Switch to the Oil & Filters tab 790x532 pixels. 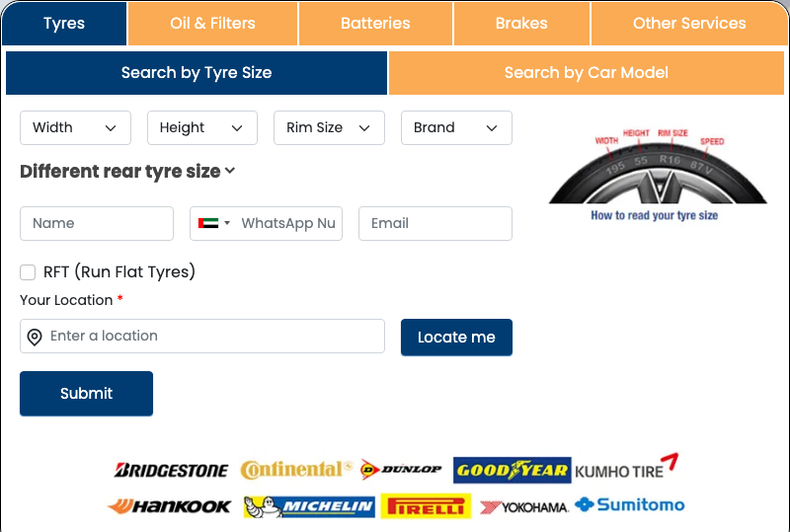(212, 23)
